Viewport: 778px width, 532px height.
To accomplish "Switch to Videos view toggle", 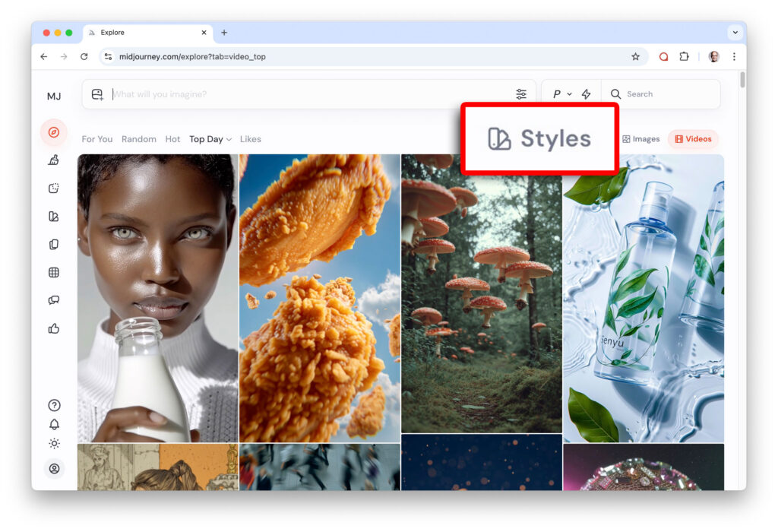I will click(693, 139).
